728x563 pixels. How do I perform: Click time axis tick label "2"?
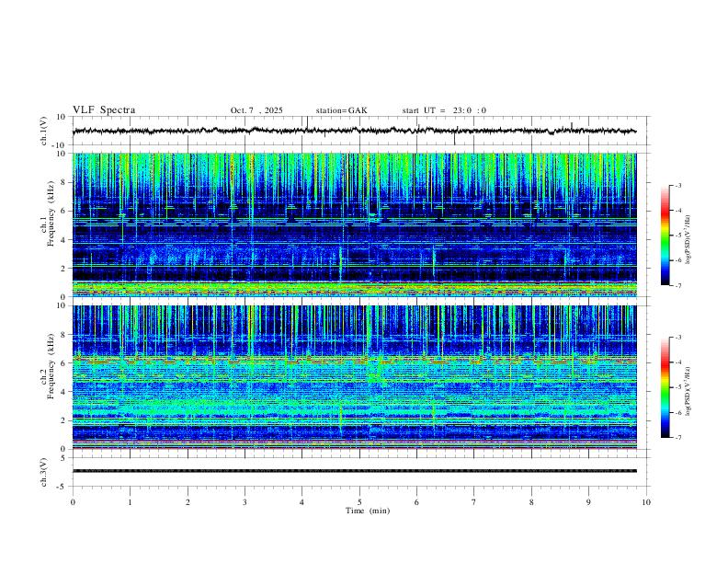coord(188,502)
